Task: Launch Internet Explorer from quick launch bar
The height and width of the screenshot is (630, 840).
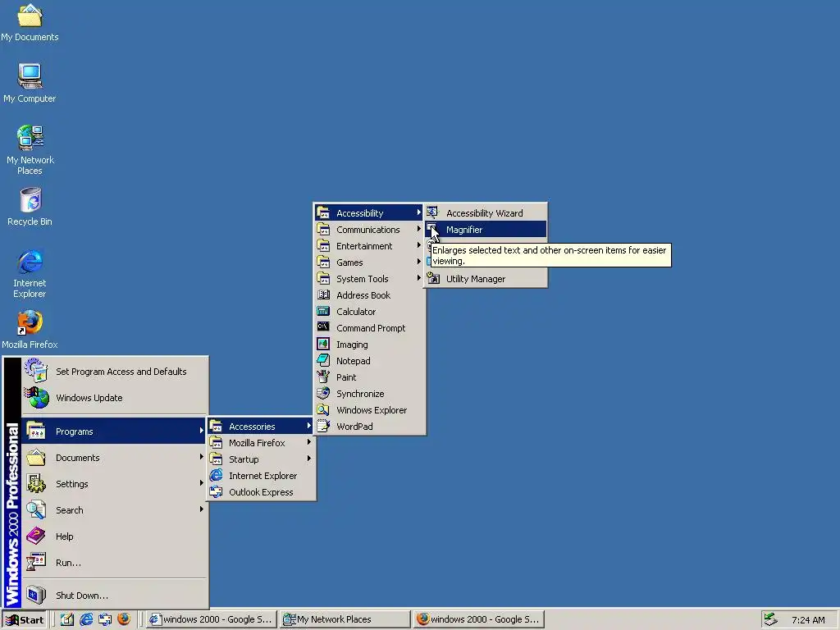Action: click(x=86, y=619)
